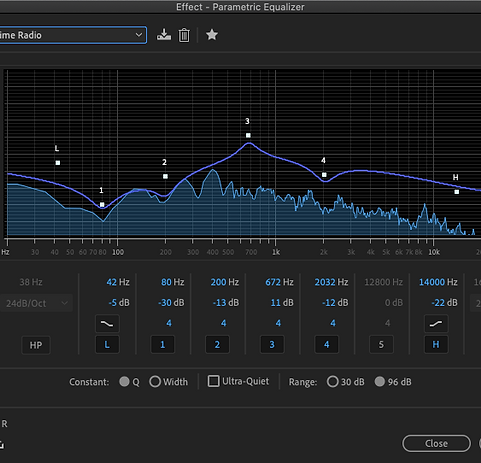Screen dimensions: 481x463
Task: Click the Close button
Action: pyautogui.click(x=436, y=443)
